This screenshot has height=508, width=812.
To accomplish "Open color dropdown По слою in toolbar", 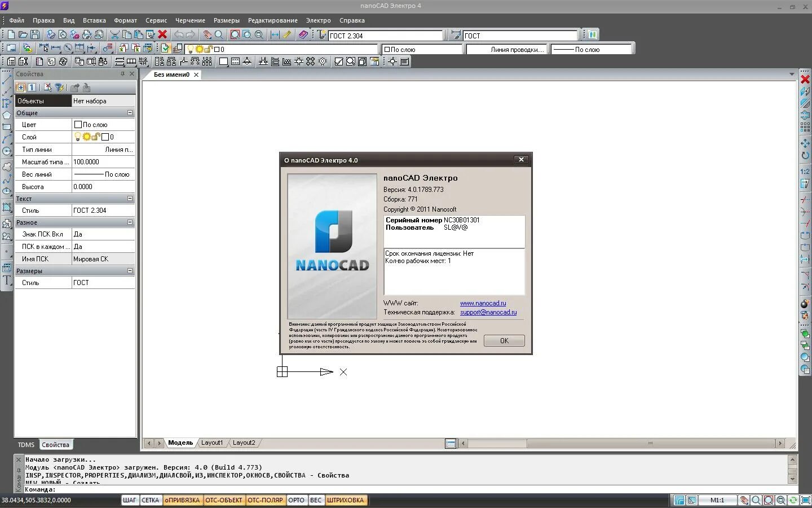I will [422, 50].
